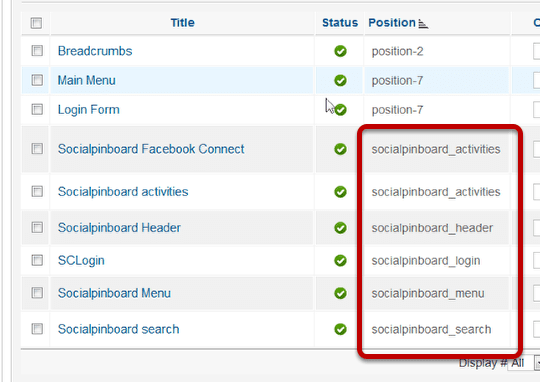Click position-7 in Login Form row
The width and height of the screenshot is (540, 382).
[397, 110]
